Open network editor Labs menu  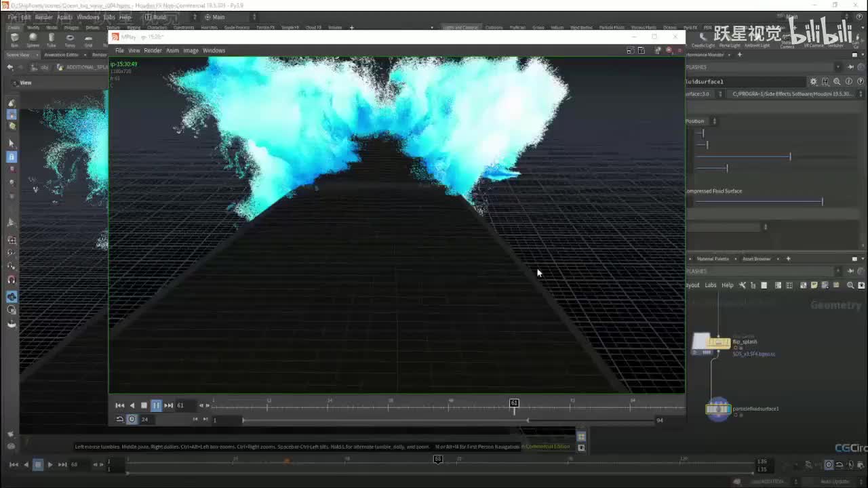point(710,285)
